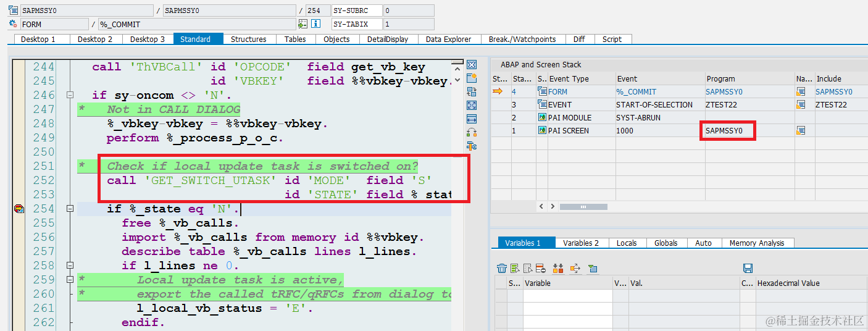
Task: Click the FORM event type link in stack
Action: [557, 91]
